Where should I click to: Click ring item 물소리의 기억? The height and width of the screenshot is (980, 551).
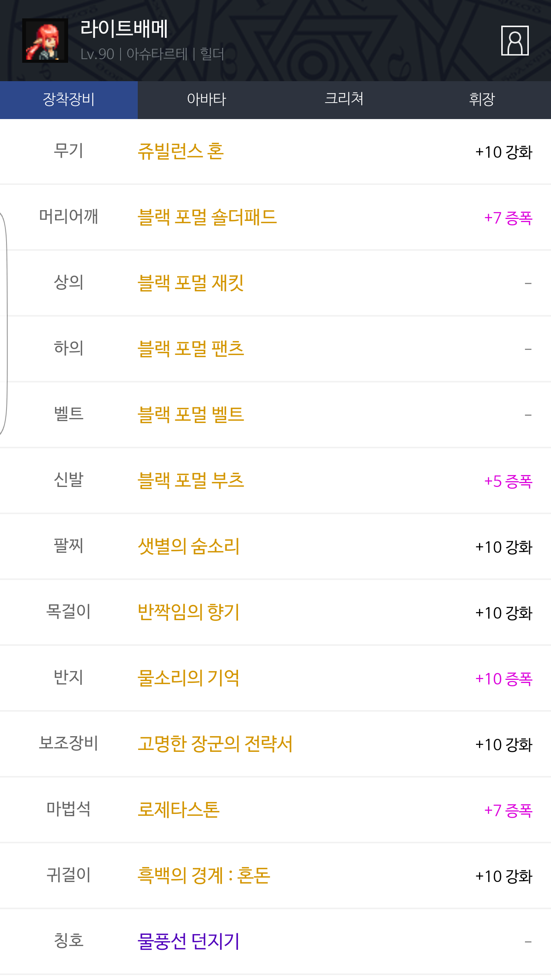pos(188,678)
